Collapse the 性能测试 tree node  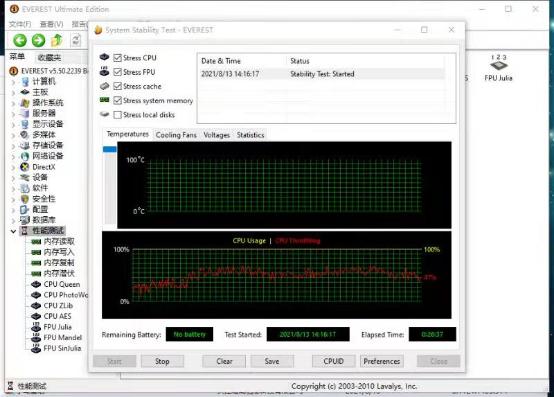[x=13, y=231]
